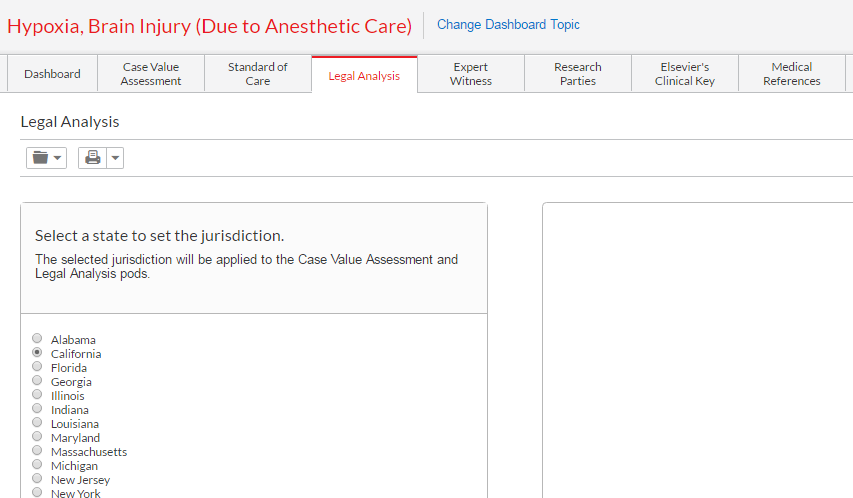Select Illinois radio option
853x498 pixels.
click(37, 394)
